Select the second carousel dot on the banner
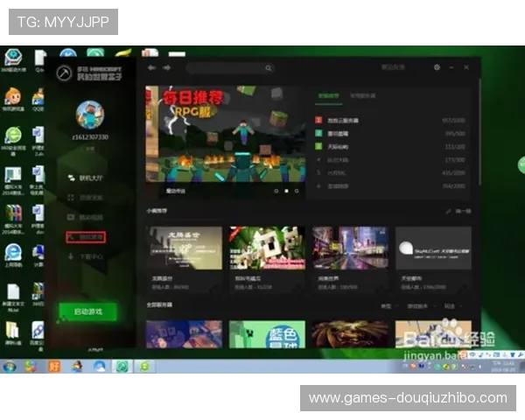Viewport: 525px width, 420px height. [286, 191]
